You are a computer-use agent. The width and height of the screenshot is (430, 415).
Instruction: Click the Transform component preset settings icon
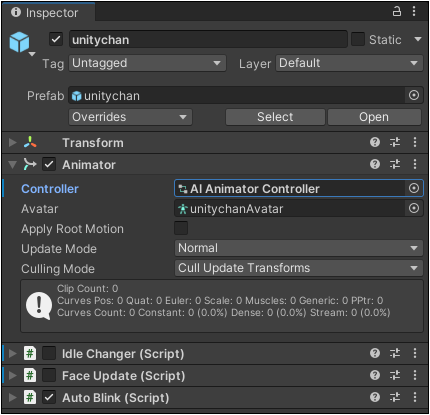(x=395, y=142)
